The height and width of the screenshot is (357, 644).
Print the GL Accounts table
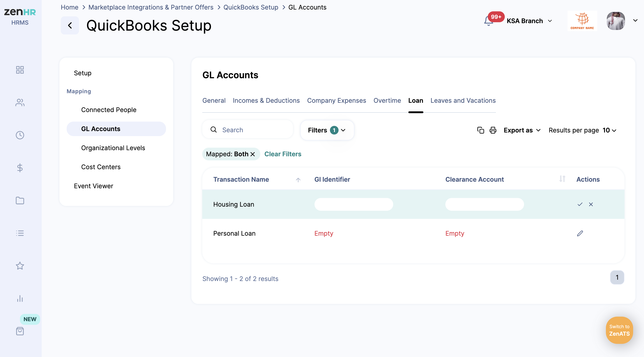point(493,130)
